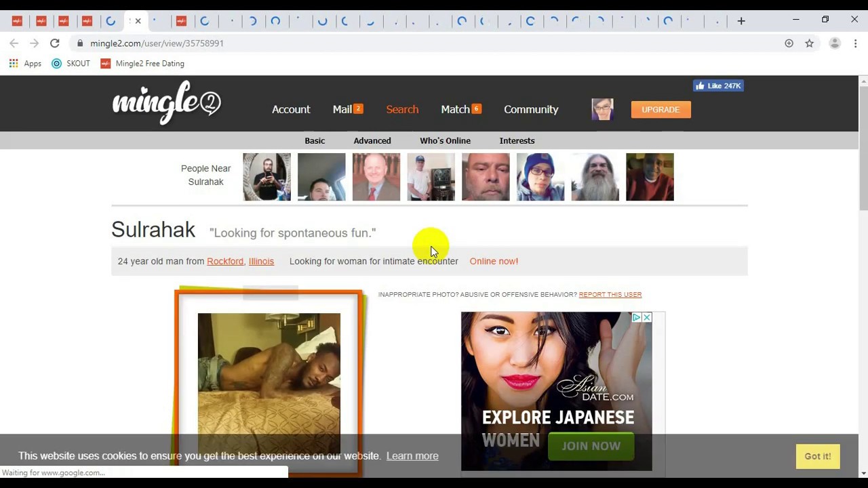The height and width of the screenshot is (488, 868).
Task: Open the zoom magnifier icon in address bar
Action: point(789,43)
